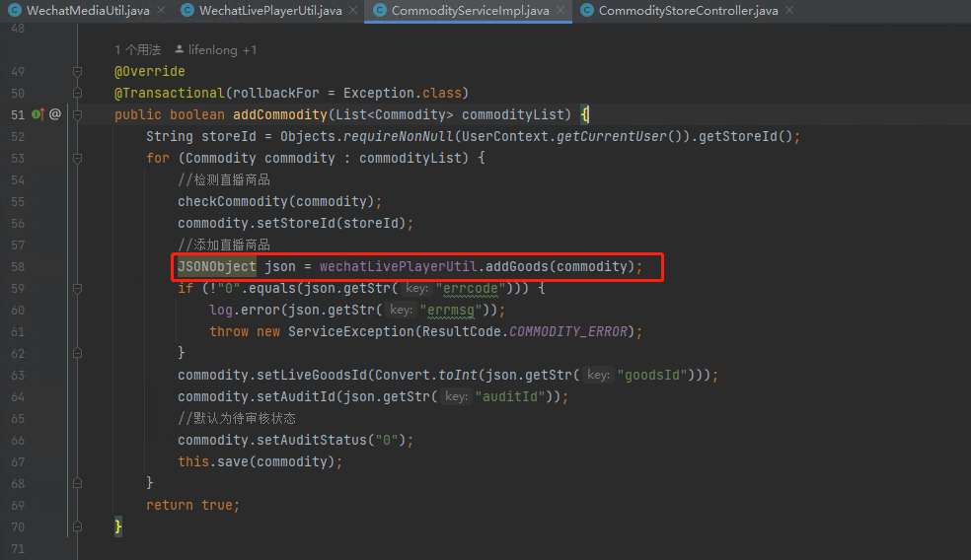The height and width of the screenshot is (560, 971).
Task: Click class icon on CommodityStoreController.java tab
Action: tap(586, 11)
